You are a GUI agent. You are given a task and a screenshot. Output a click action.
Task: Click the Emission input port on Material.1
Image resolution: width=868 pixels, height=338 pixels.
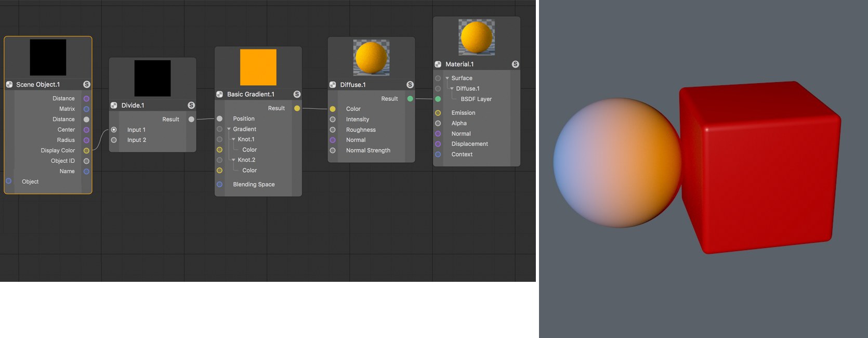coord(438,113)
